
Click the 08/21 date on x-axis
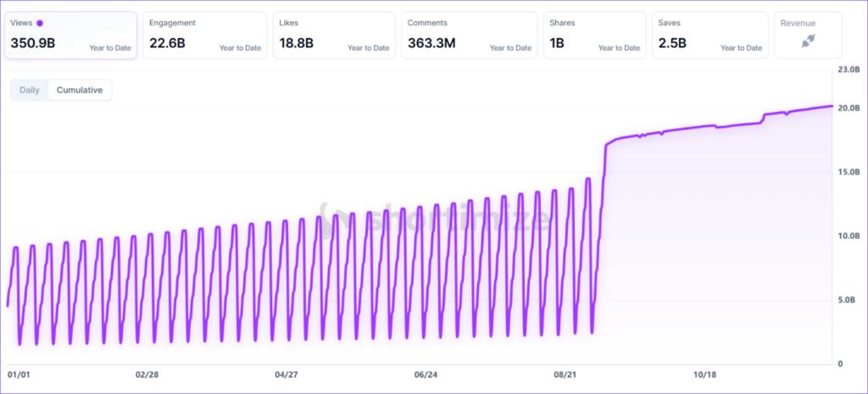566,374
